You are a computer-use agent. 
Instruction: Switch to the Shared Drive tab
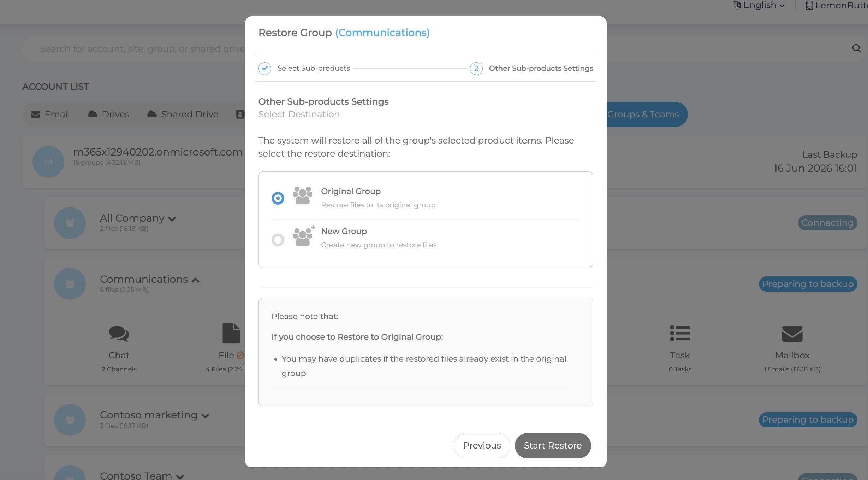(183, 114)
